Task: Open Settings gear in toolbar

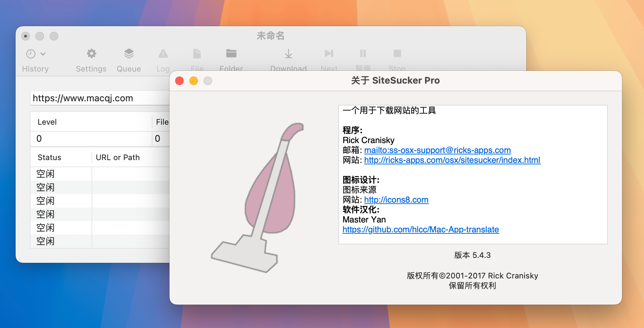Action: tap(91, 53)
